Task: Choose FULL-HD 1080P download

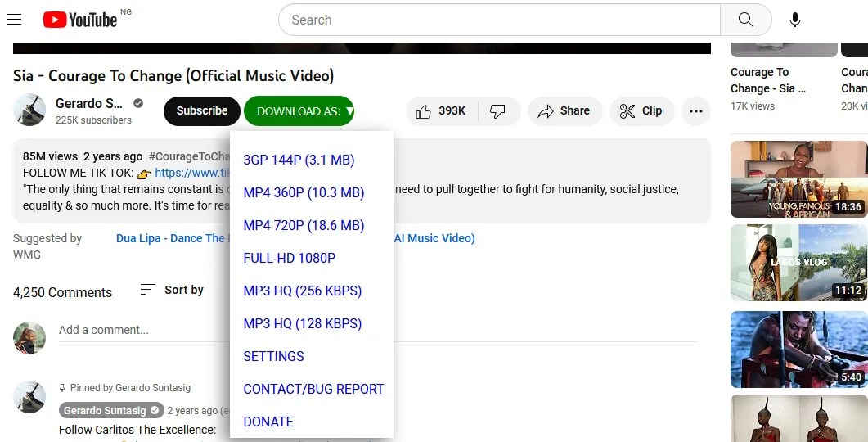Action: coord(290,258)
